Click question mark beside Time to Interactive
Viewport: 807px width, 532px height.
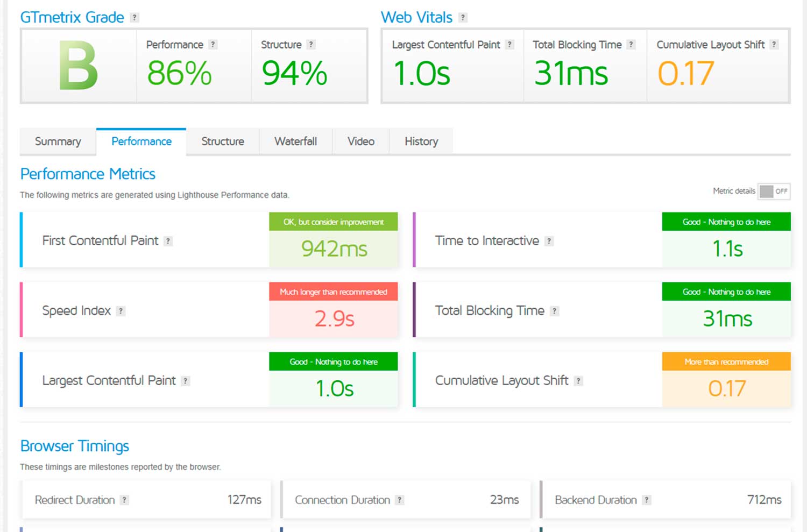pos(549,241)
